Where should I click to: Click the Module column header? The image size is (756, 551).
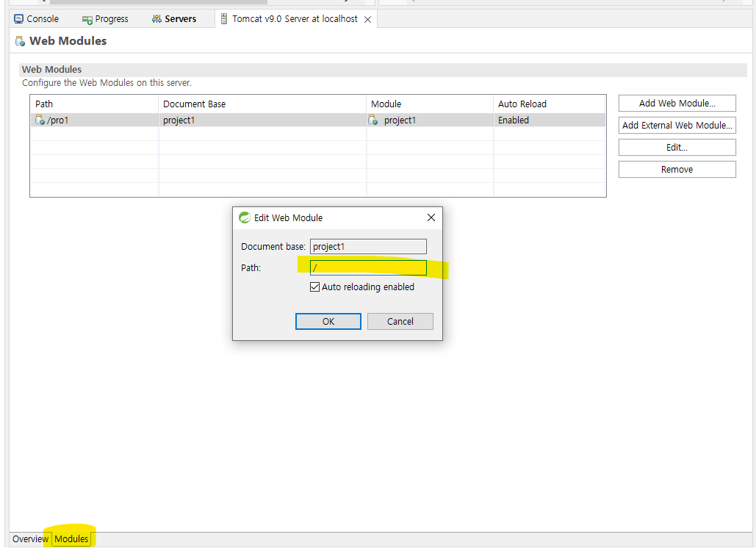(x=430, y=104)
